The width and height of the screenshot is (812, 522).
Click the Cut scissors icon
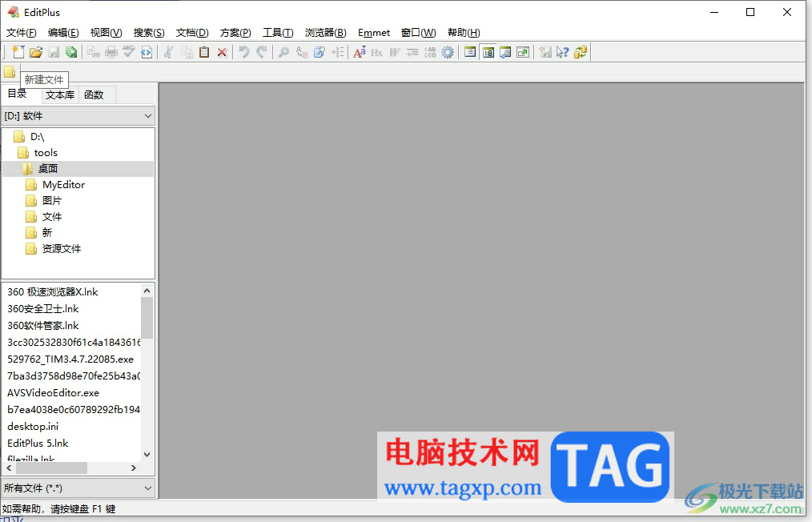pyautogui.click(x=168, y=52)
